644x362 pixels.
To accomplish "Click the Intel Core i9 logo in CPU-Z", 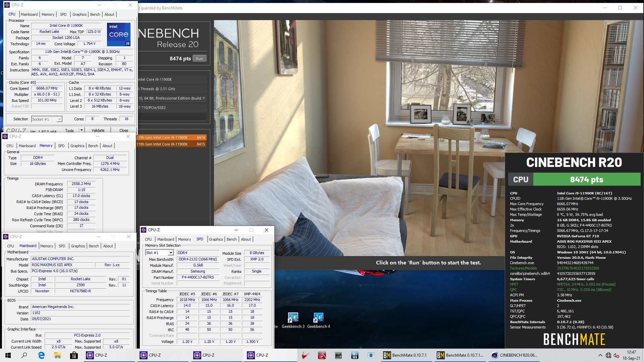I will coord(118,35).
